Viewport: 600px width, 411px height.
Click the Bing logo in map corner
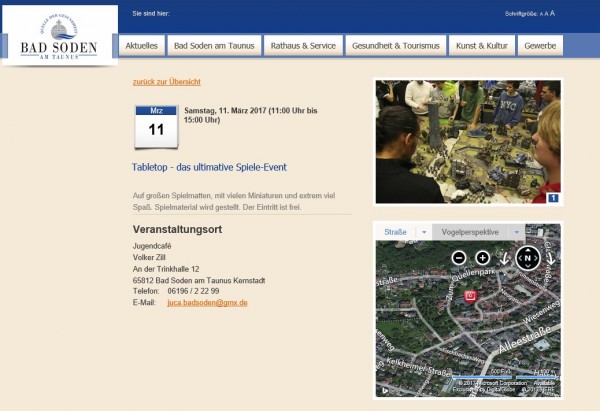(x=382, y=388)
